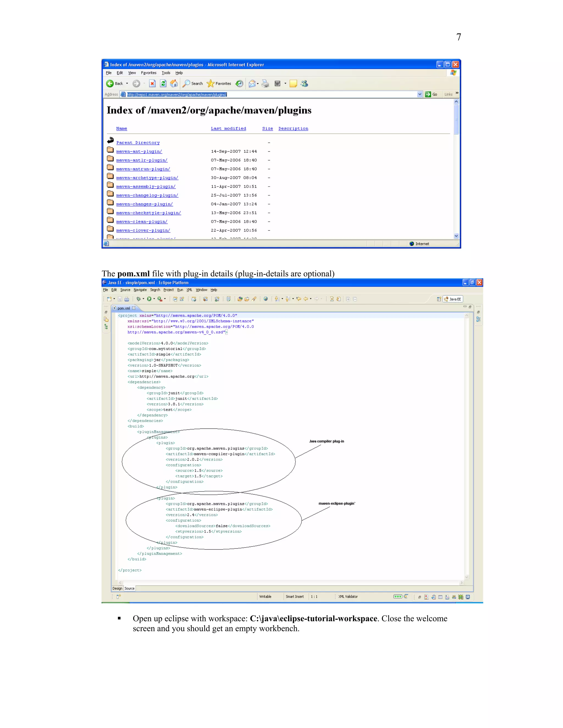
Task: Open the Window menu in Eclipse
Action: click(202, 290)
